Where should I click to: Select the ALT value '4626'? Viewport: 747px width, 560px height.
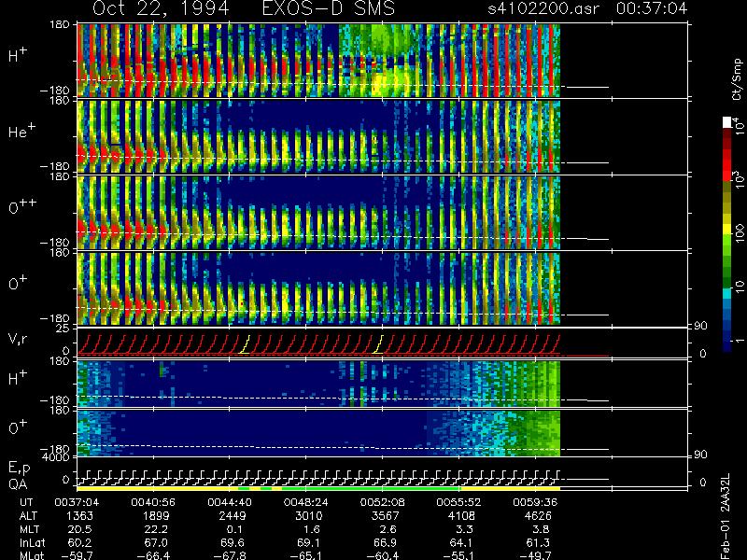pyautogui.click(x=538, y=516)
